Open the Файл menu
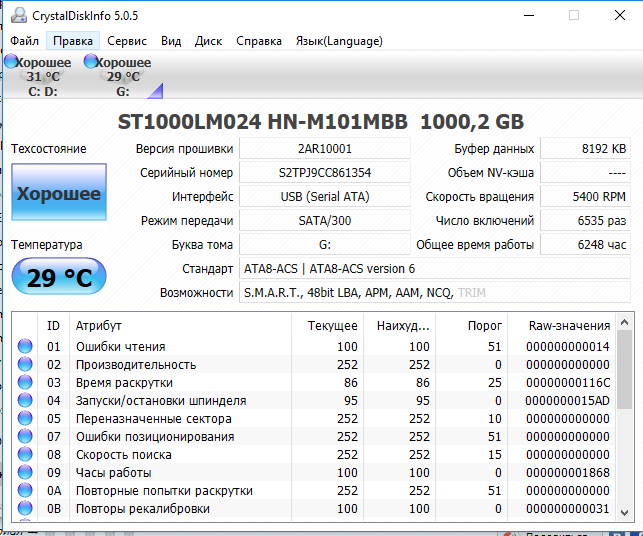The height and width of the screenshot is (536, 643). (x=25, y=41)
